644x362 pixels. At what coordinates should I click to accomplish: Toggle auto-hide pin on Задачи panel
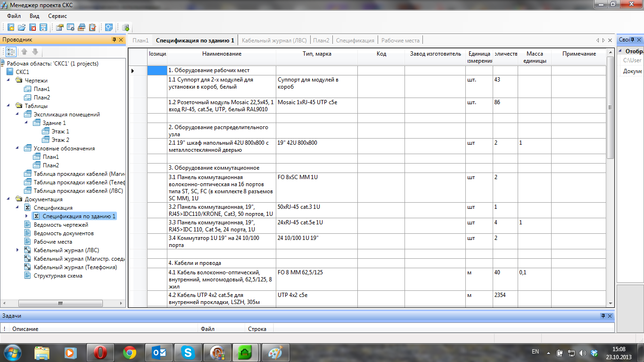(x=603, y=316)
